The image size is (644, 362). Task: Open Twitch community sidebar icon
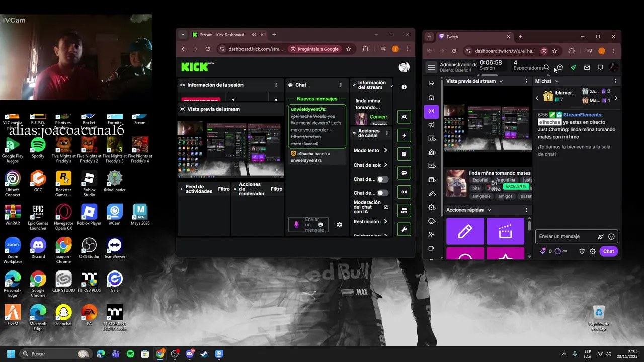[431, 152]
